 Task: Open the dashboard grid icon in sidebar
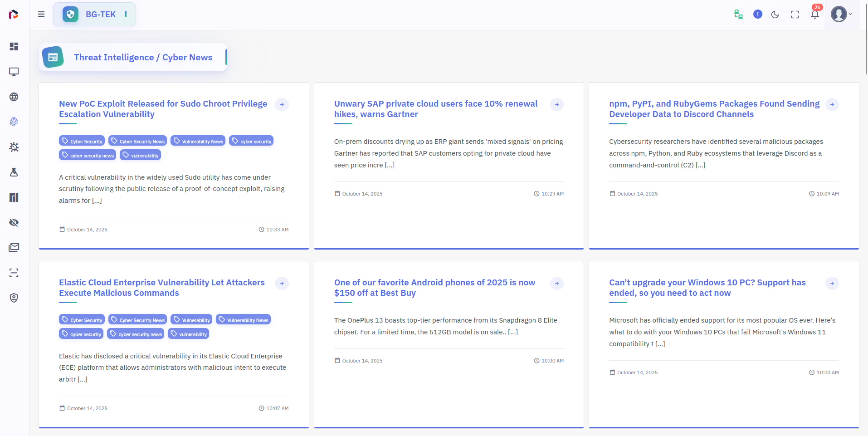(x=14, y=47)
